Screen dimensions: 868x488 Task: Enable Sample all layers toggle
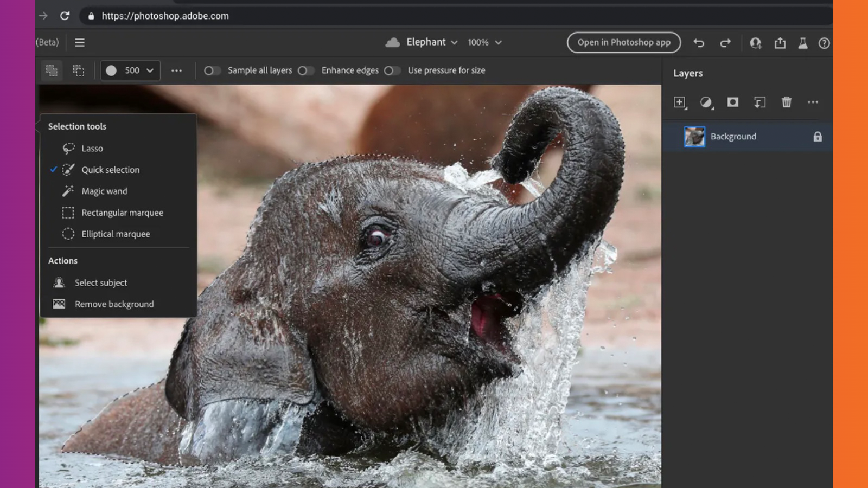click(x=212, y=70)
